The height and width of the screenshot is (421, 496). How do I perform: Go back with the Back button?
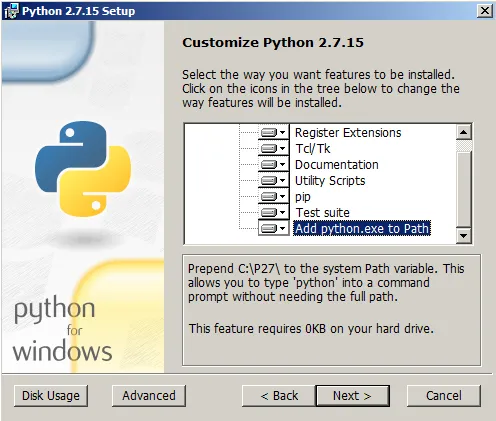[279, 396]
